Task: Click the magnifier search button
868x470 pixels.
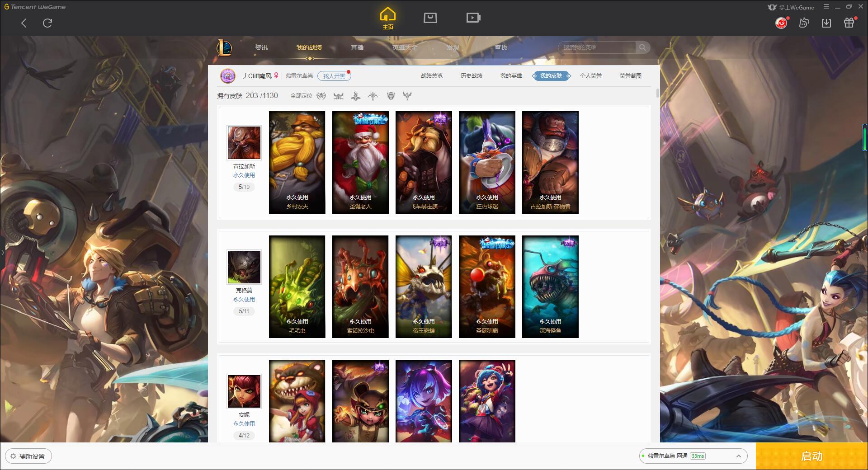Action: click(642, 47)
